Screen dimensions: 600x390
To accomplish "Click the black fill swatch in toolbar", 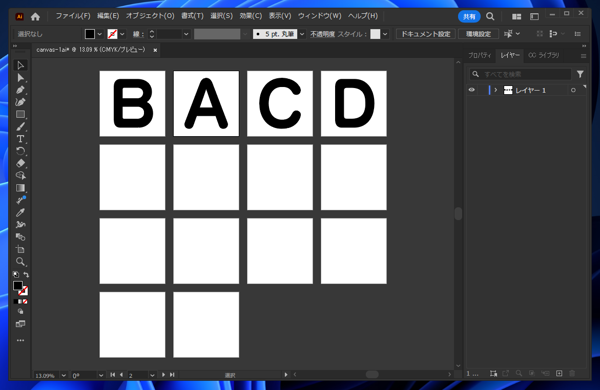I will 17,286.
